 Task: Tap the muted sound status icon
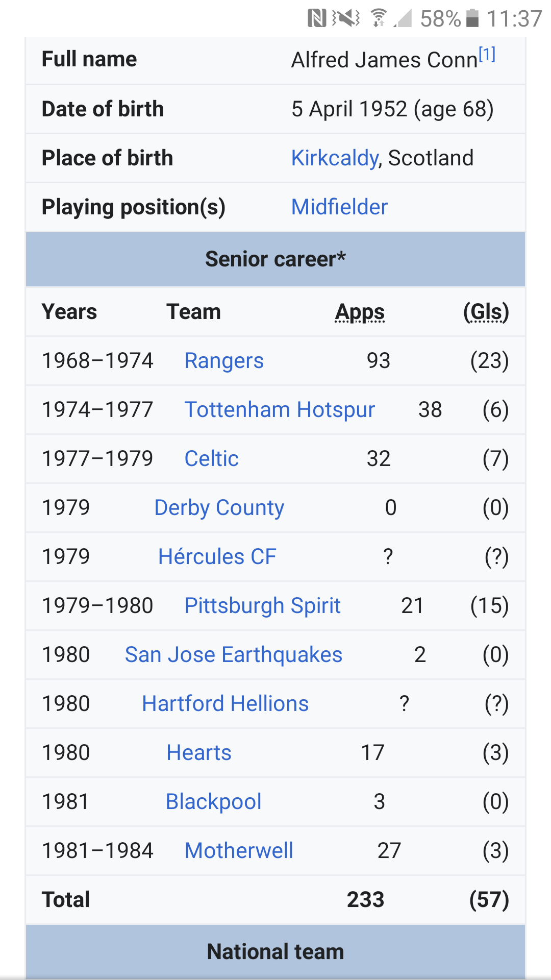coord(346,19)
